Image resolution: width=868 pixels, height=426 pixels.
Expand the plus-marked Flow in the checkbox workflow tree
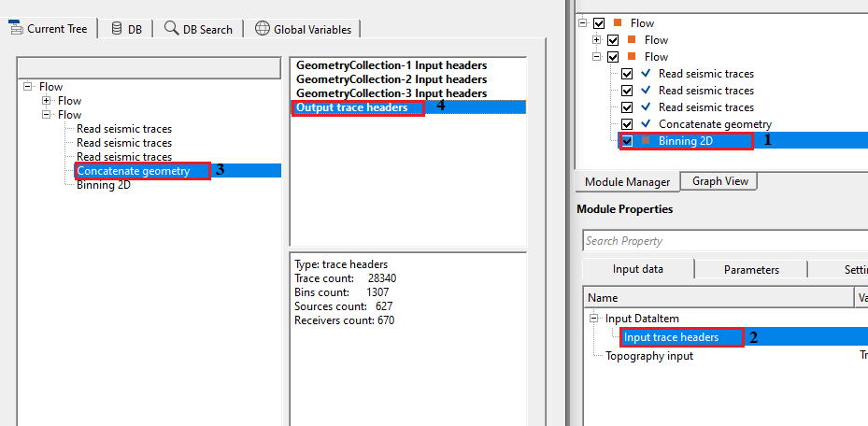coord(596,40)
